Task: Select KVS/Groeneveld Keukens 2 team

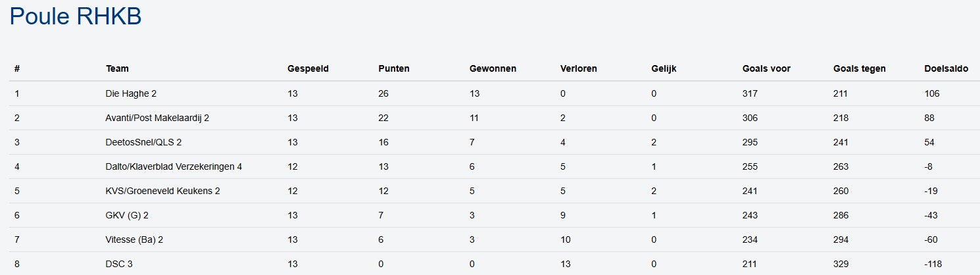Action: point(162,191)
